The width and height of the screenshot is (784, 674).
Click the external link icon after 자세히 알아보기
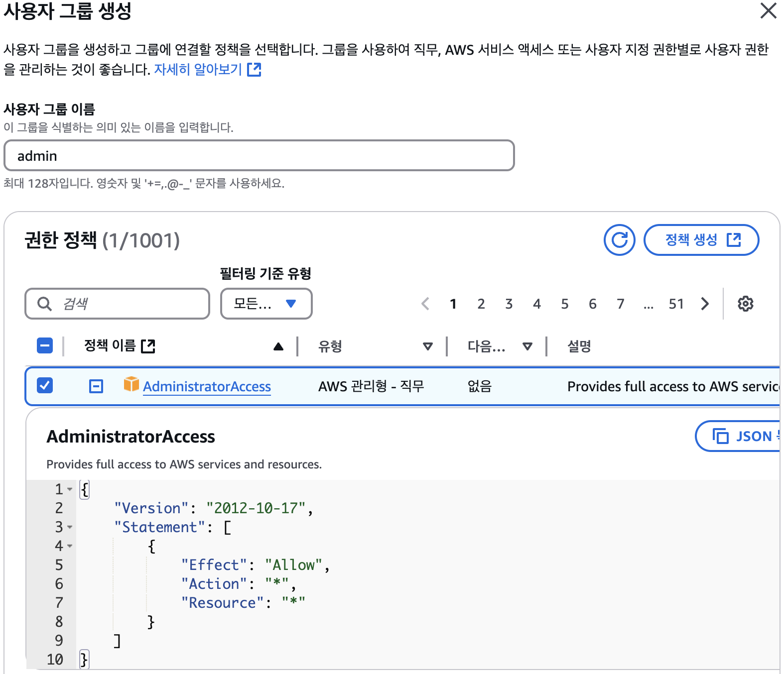(254, 69)
